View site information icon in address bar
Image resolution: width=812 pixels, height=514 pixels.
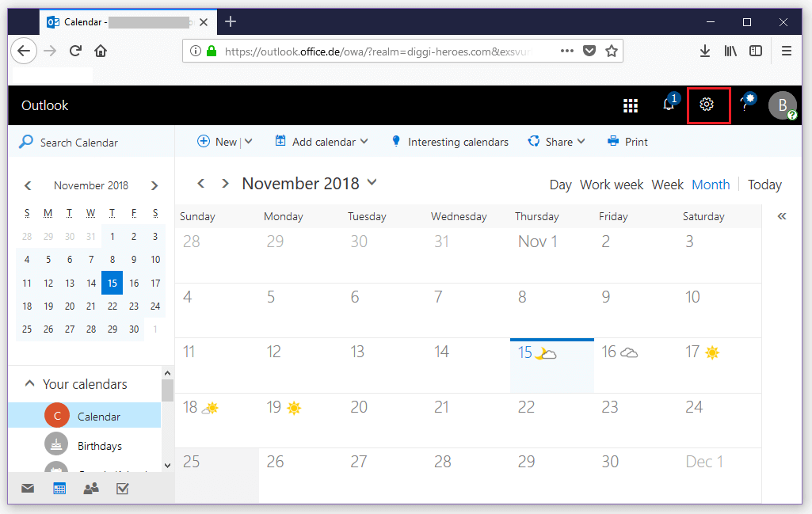(x=195, y=51)
